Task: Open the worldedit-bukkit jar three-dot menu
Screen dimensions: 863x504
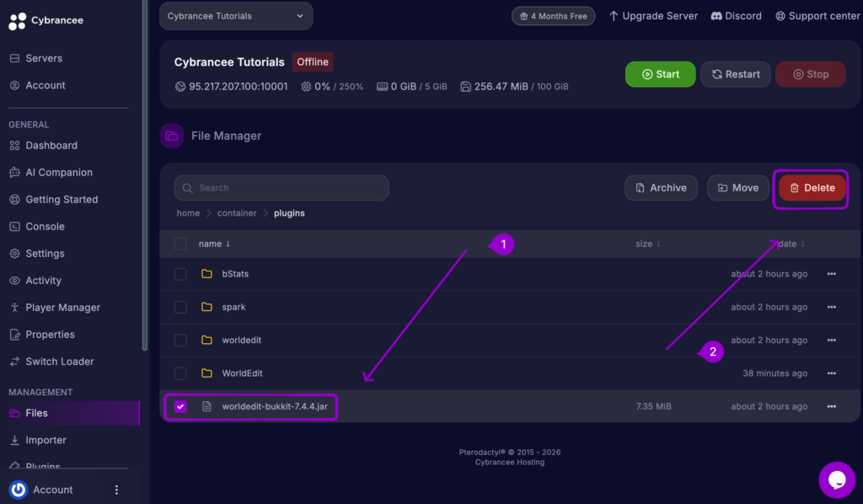Action: [831, 406]
